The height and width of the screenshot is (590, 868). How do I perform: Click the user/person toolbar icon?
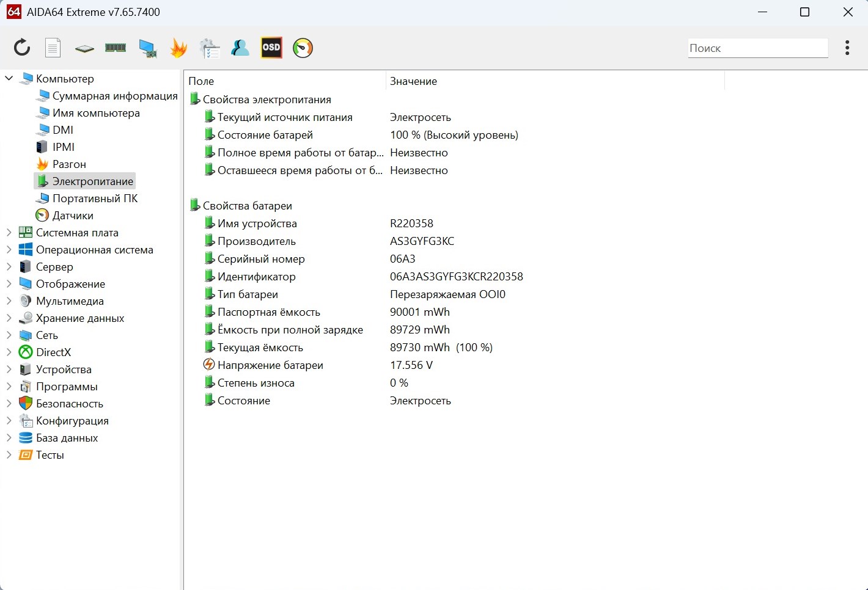point(240,48)
